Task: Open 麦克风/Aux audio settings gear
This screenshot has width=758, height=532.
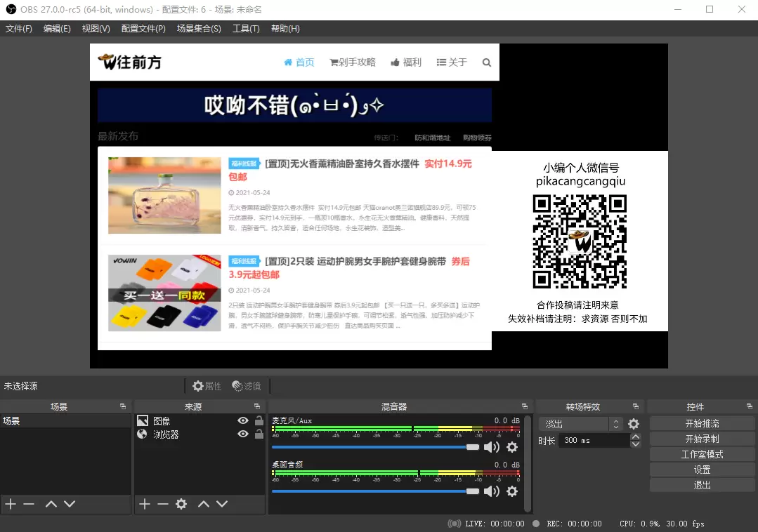Action: [512, 447]
